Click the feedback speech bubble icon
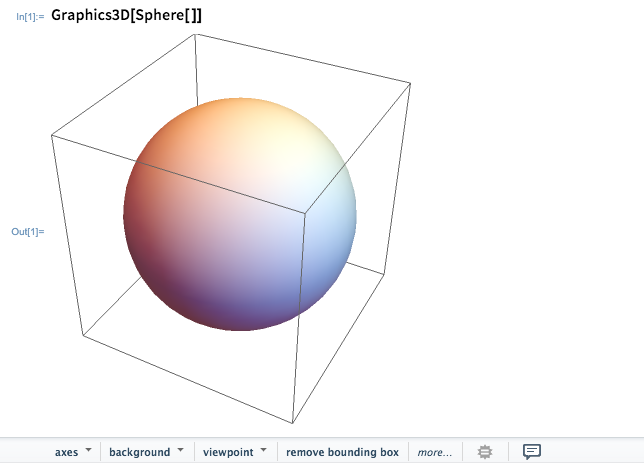 coord(531,452)
